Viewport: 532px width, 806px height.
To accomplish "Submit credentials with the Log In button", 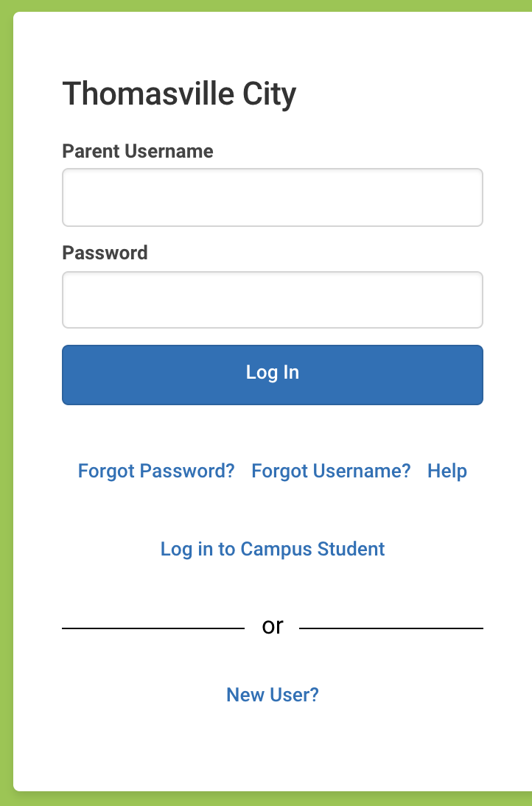I will [x=273, y=375].
